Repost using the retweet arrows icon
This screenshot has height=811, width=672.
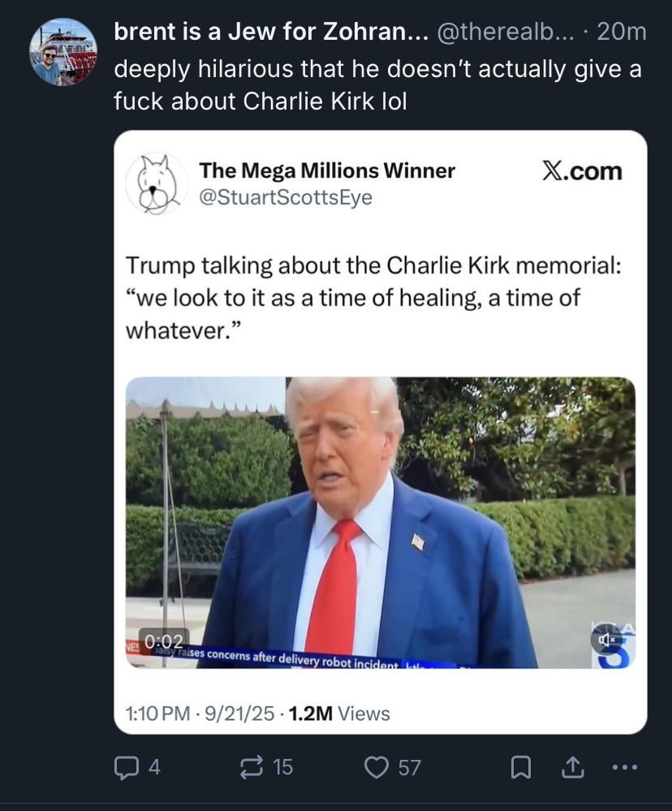252,767
